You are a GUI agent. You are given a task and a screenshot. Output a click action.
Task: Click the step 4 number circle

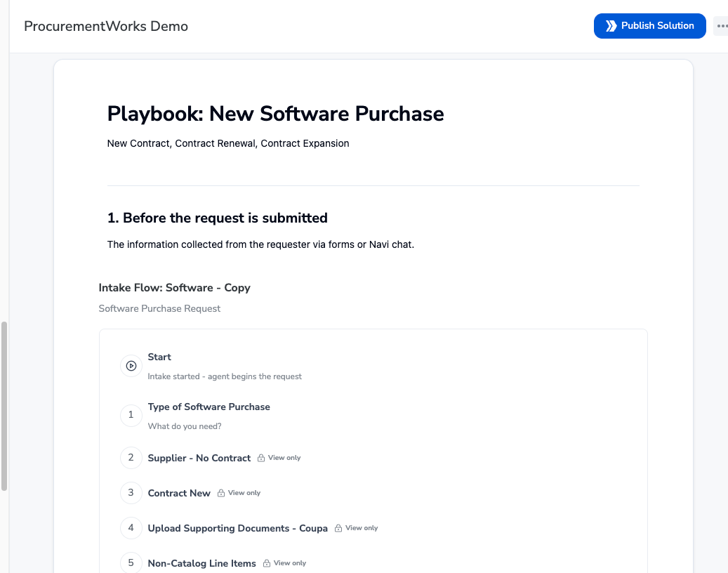pyautogui.click(x=131, y=528)
